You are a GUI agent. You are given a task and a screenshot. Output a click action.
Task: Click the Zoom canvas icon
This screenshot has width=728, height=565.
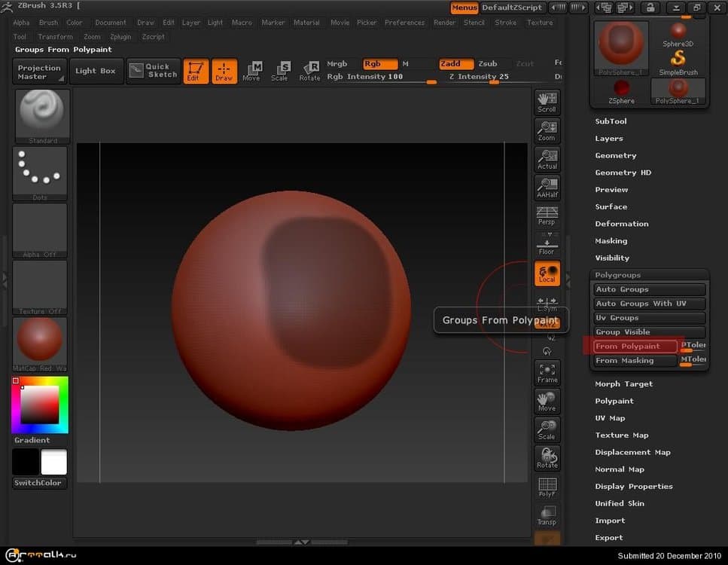[x=547, y=130]
